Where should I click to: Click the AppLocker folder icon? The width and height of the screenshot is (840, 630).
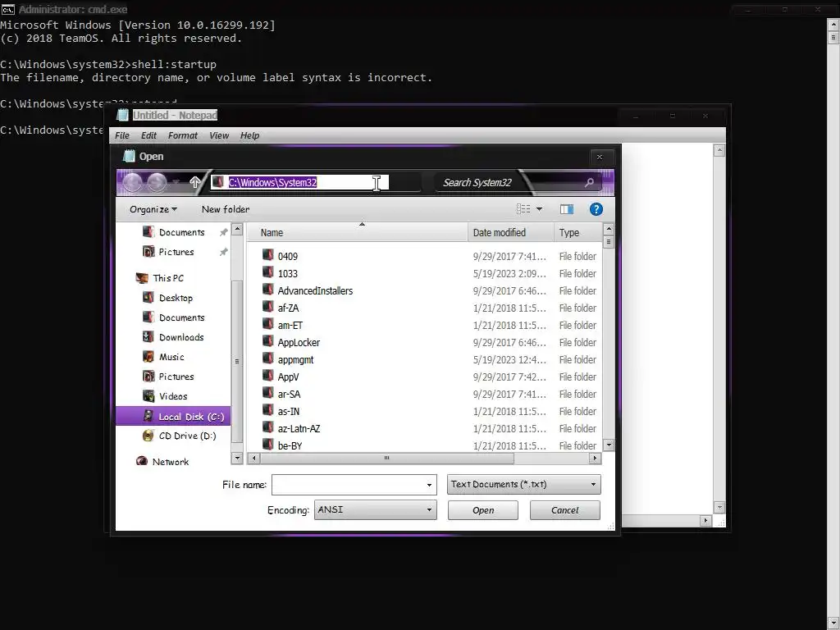(268, 341)
